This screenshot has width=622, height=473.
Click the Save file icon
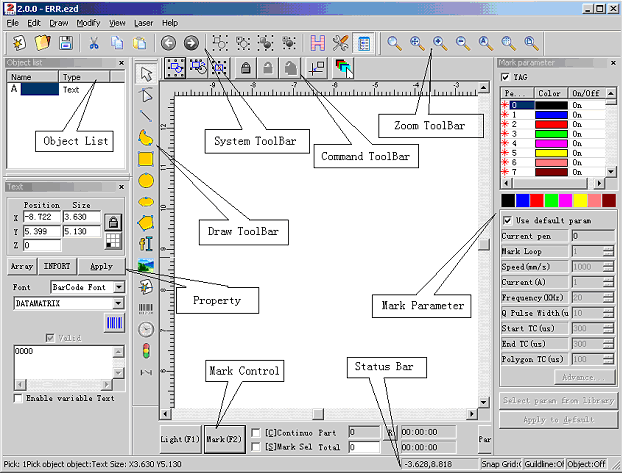pos(66,43)
